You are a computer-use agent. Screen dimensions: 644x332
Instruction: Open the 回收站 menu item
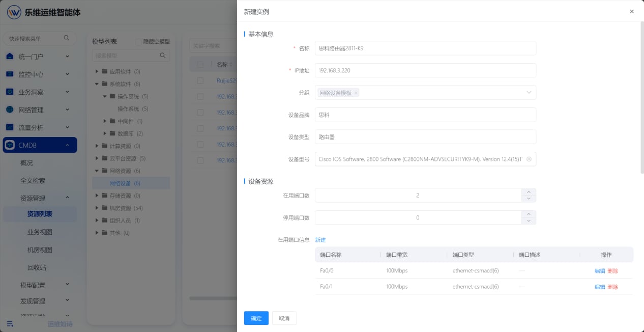click(x=37, y=267)
